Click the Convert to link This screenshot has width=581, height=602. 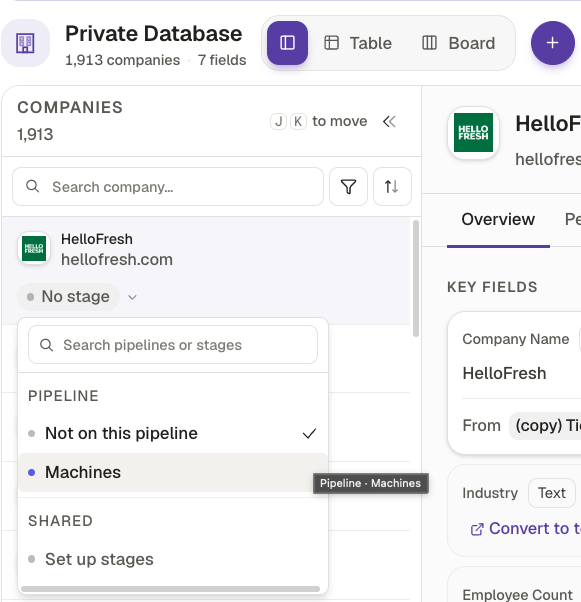tap(525, 529)
